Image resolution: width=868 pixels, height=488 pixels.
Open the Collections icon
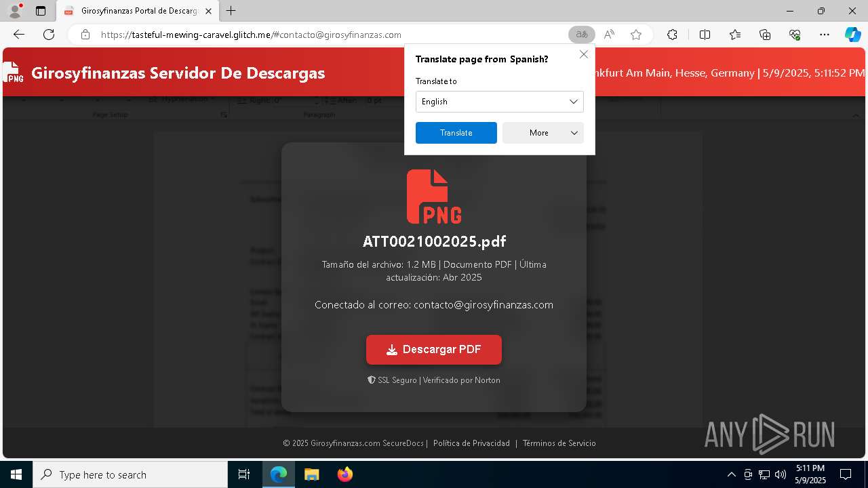(x=765, y=35)
